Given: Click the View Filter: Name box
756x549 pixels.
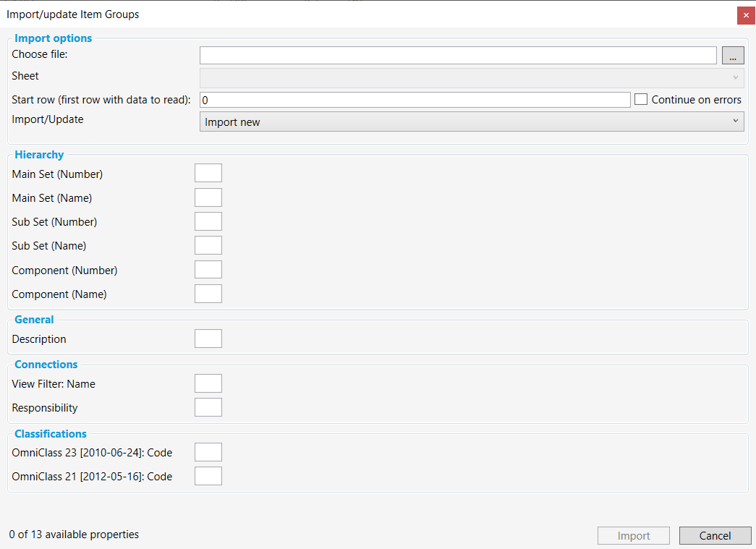Looking at the screenshot, I should tap(208, 383).
